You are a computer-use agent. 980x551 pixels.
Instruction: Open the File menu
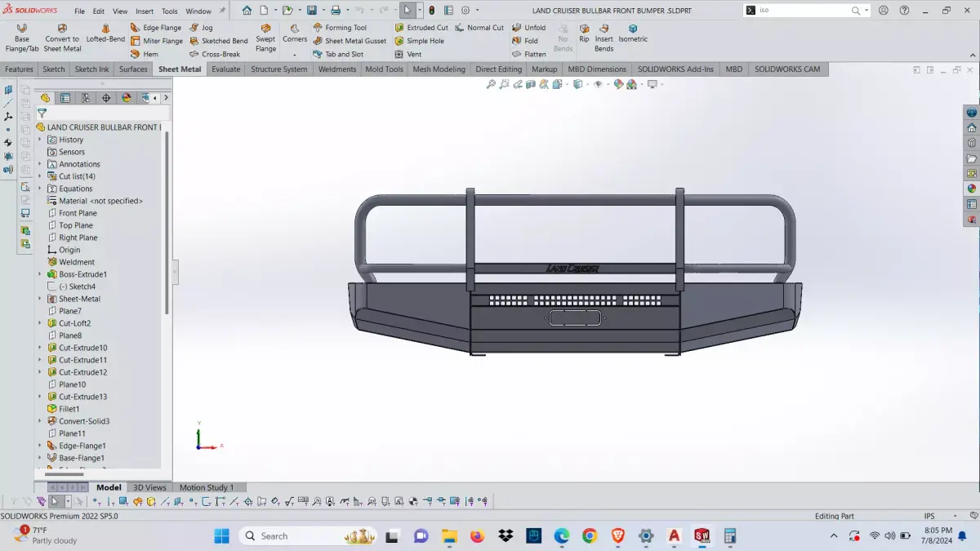click(x=79, y=11)
